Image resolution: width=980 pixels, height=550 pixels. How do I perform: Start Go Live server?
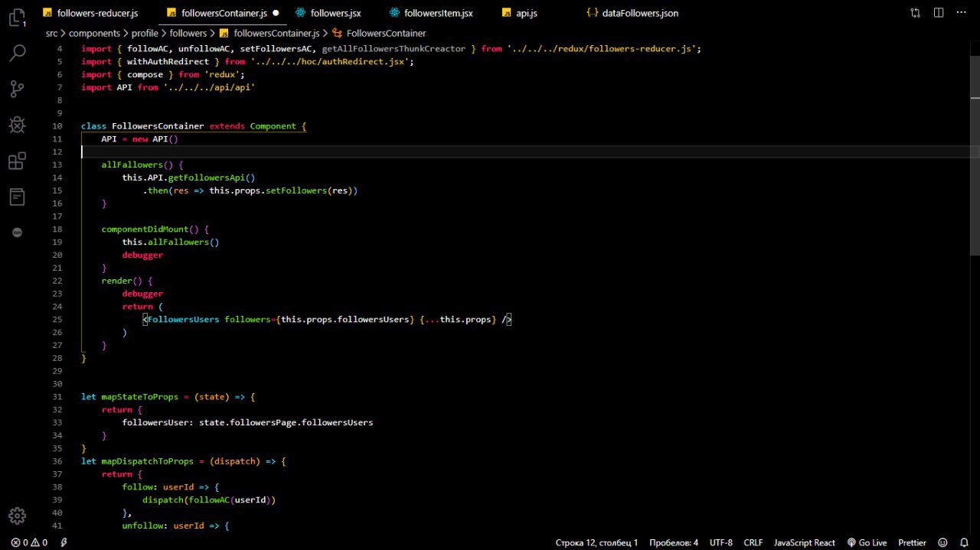867,542
